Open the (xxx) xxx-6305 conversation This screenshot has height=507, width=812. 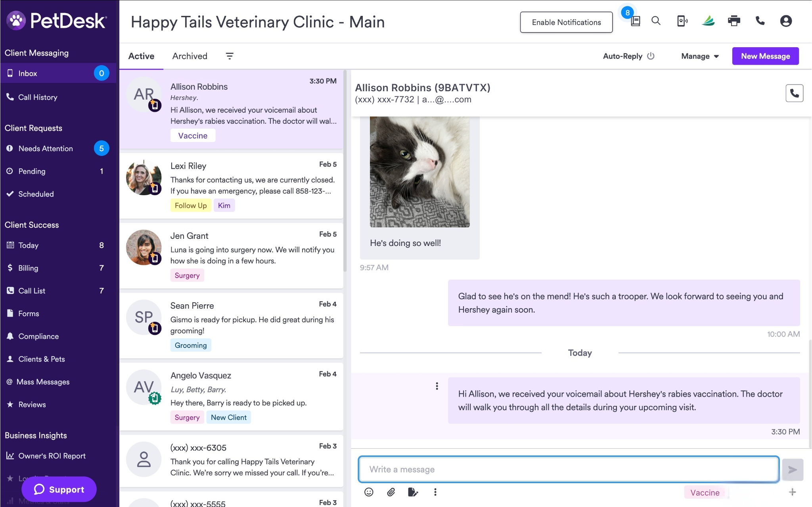pyautogui.click(x=232, y=461)
